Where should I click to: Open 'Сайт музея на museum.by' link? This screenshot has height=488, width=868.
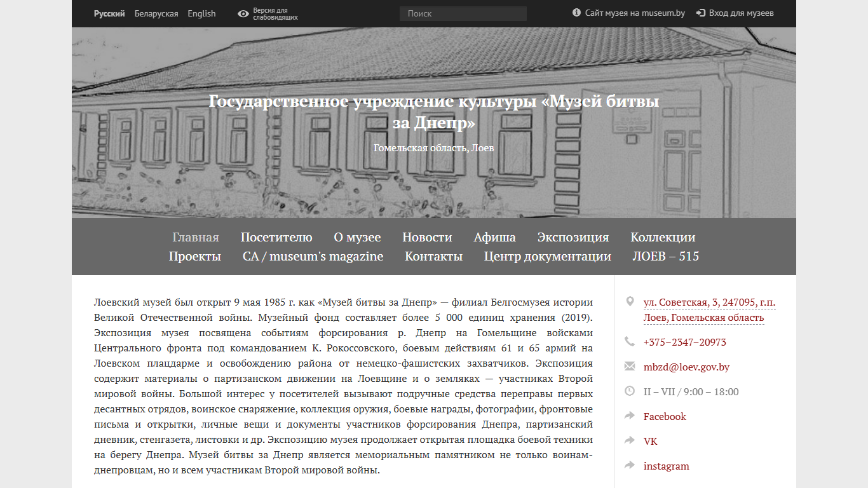pos(635,13)
